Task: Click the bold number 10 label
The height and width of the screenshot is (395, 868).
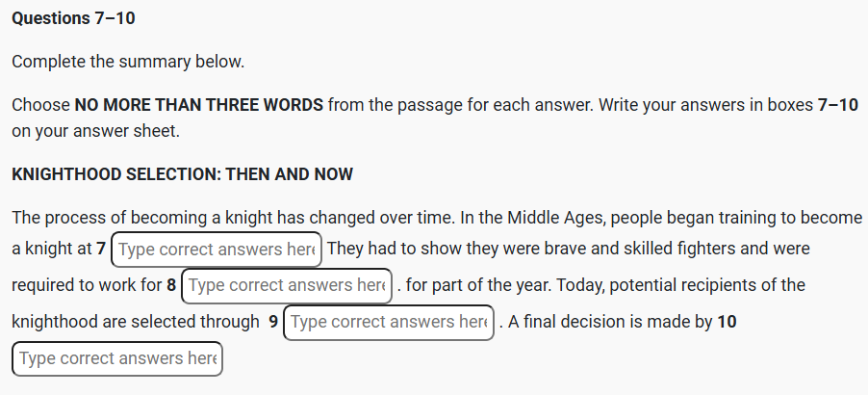Action: point(727,322)
